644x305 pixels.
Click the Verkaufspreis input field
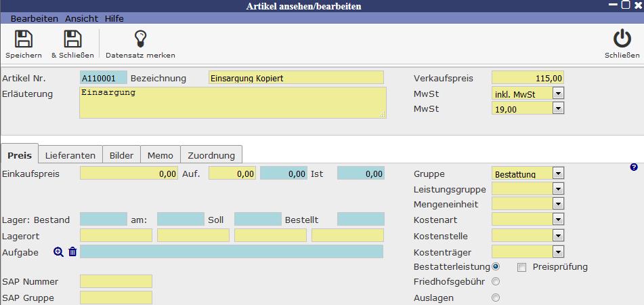tap(528, 78)
